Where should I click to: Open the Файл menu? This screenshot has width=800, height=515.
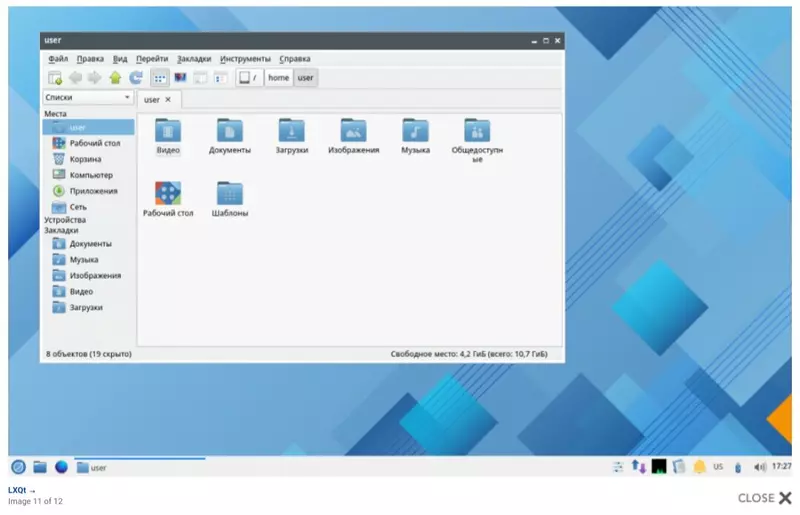57,59
